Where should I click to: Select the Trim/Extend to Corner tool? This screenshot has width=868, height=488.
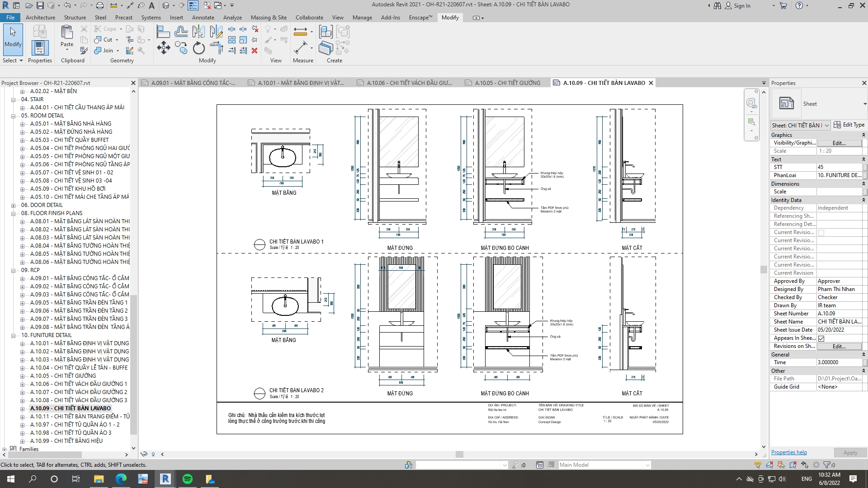(x=216, y=47)
